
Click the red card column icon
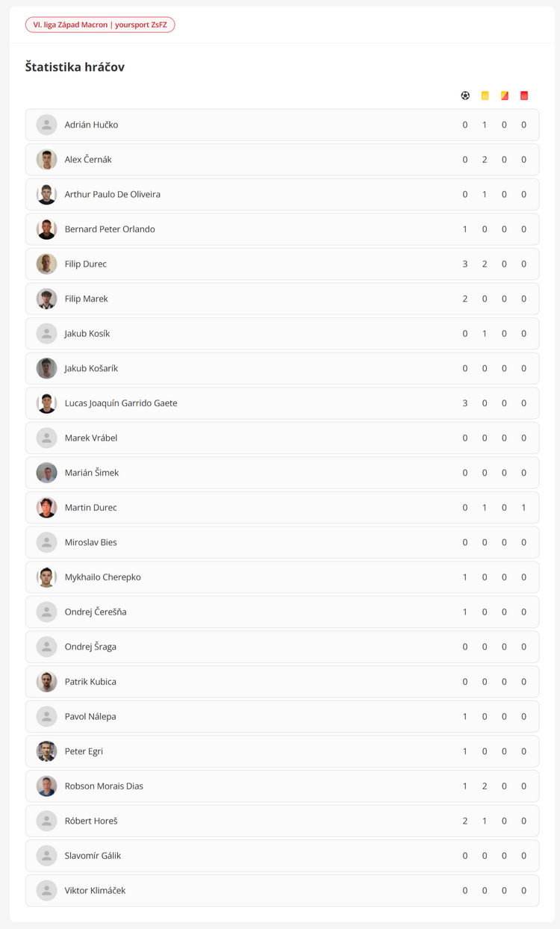(x=523, y=96)
